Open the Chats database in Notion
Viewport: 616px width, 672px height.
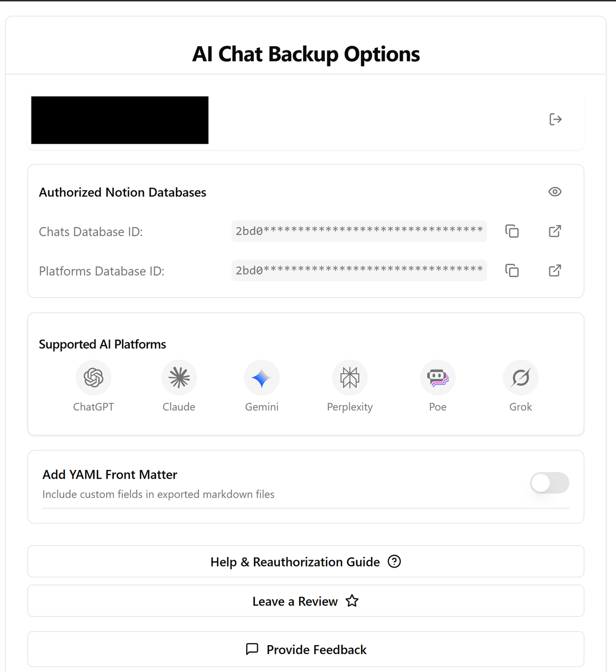(x=555, y=231)
